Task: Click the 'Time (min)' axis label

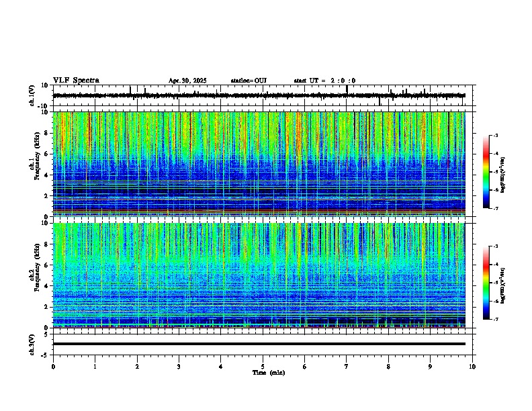Action: (269, 373)
